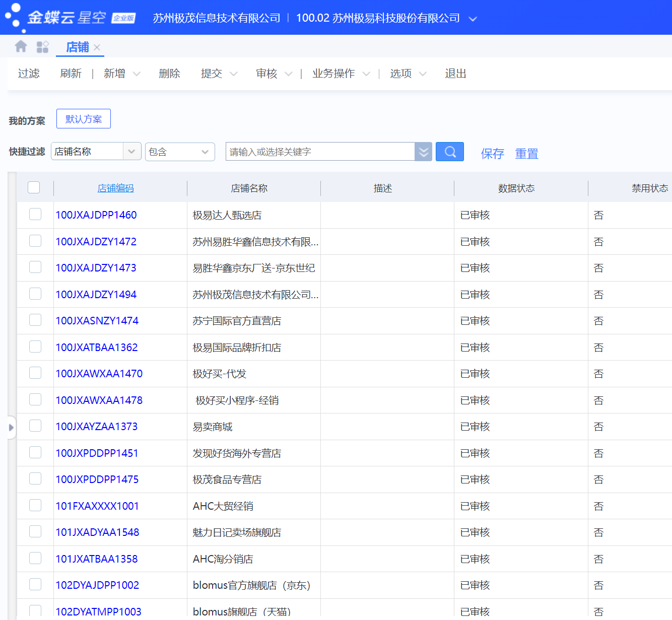Click the Kingdee Cloud logo
This screenshot has width=672, height=620.
[x=71, y=18]
